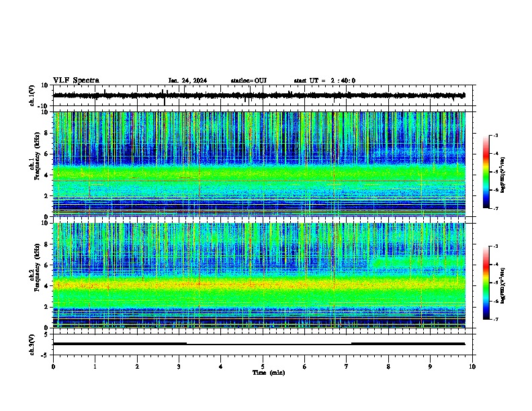
Task: Click the "-5" tick of the ch.3(V) axis
Action: coord(45,355)
